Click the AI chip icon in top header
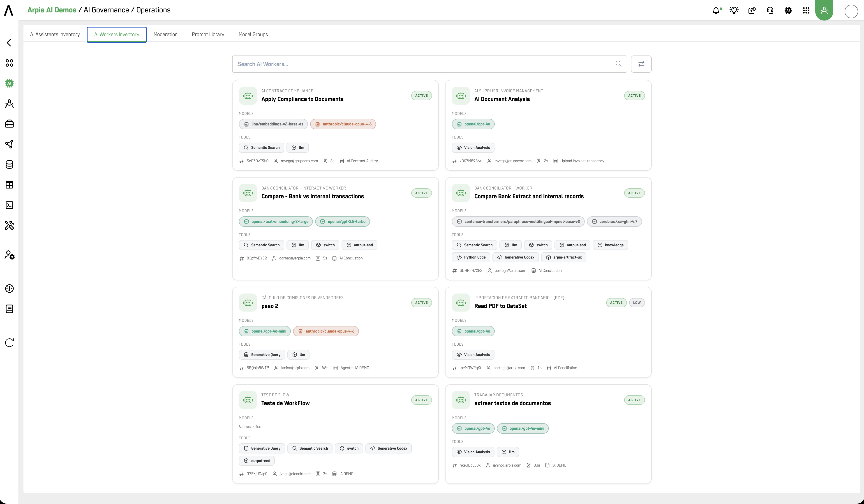Image resolution: width=864 pixels, height=504 pixels. [788, 10]
